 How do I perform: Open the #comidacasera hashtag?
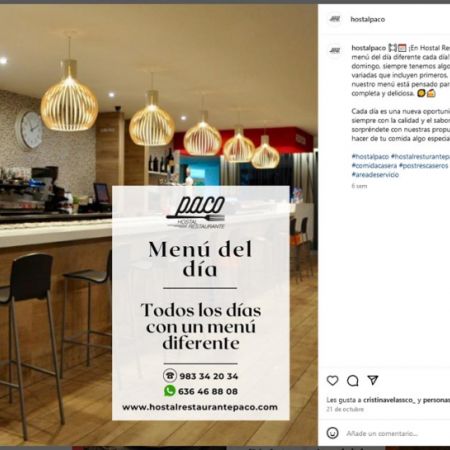click(374, 166)
